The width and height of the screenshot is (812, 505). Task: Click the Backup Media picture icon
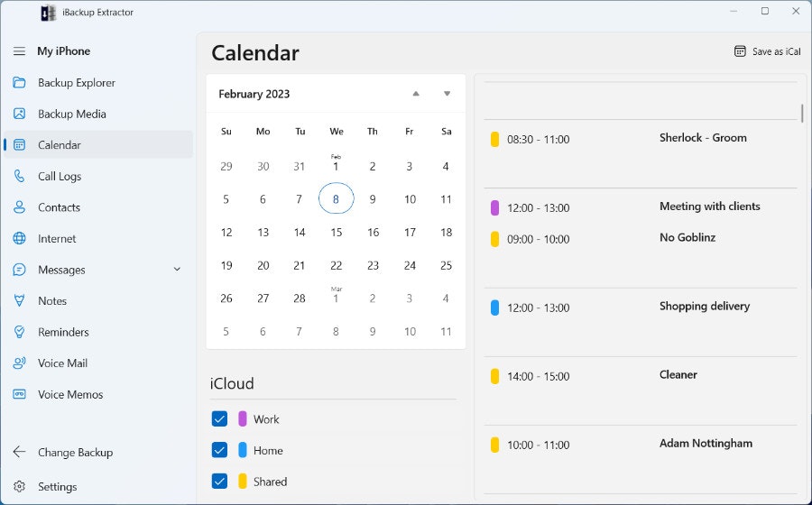tap(19, 114)
